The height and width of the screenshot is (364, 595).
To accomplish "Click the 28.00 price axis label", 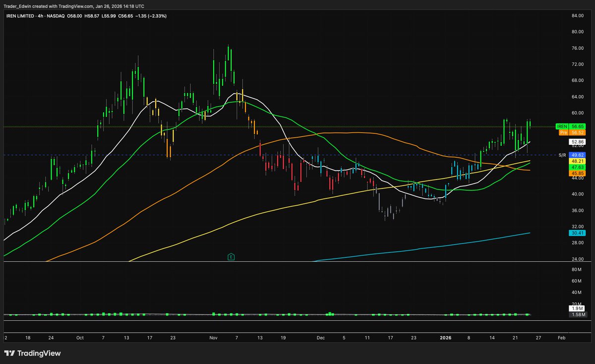I will [x=578, y=243].
